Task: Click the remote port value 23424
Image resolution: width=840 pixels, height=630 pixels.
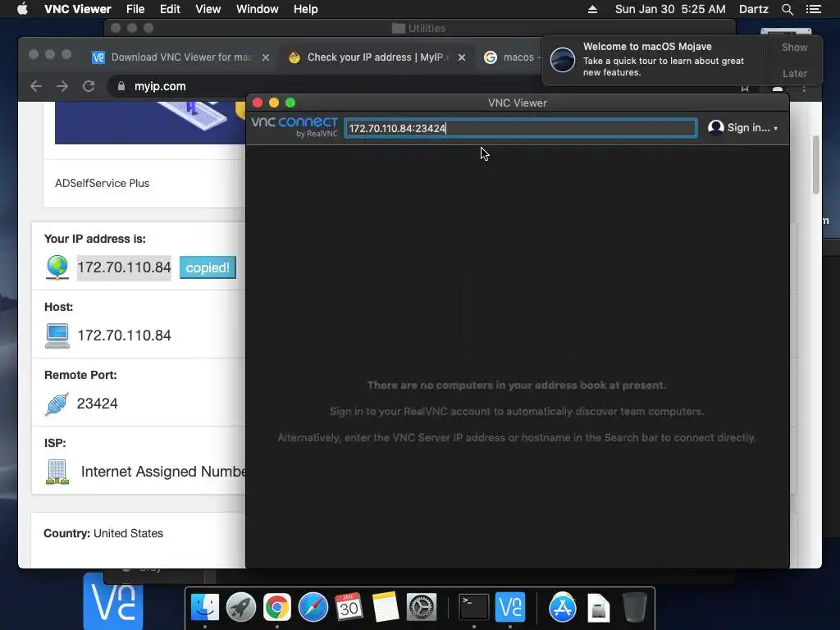Action: (97, 404)
